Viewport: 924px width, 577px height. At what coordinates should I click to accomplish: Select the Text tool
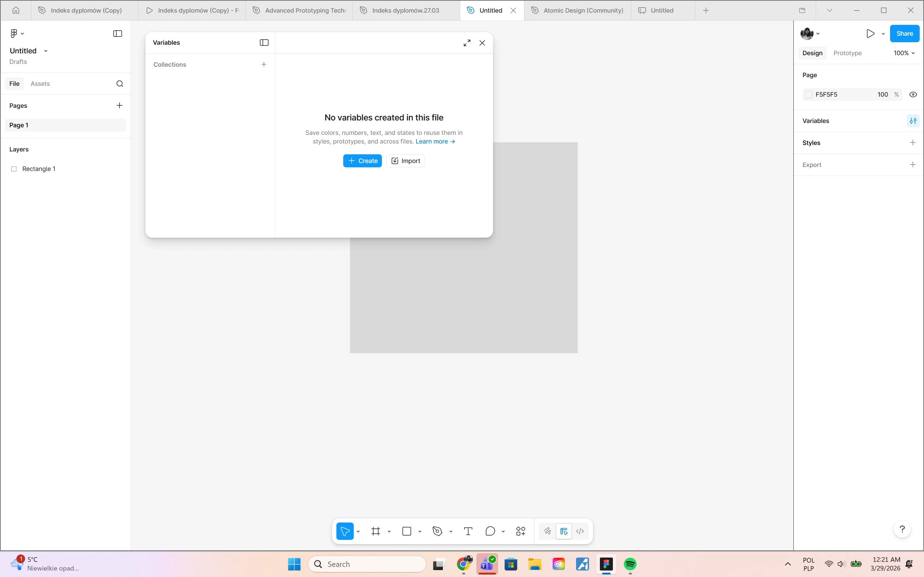pyautogui.click(x=468, y=531)
